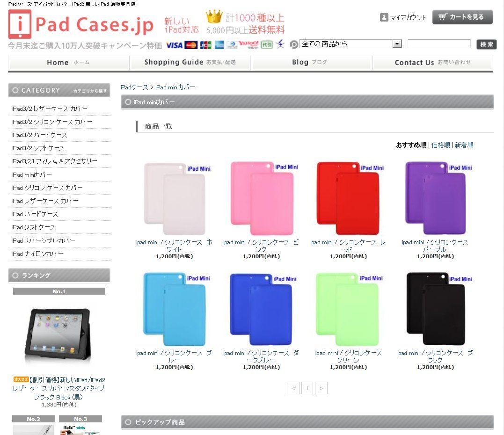Open white silicone iPad mini case image
The height and width of the screenshot is (435, 504).
pyautogui.click(x=175, y=198)
